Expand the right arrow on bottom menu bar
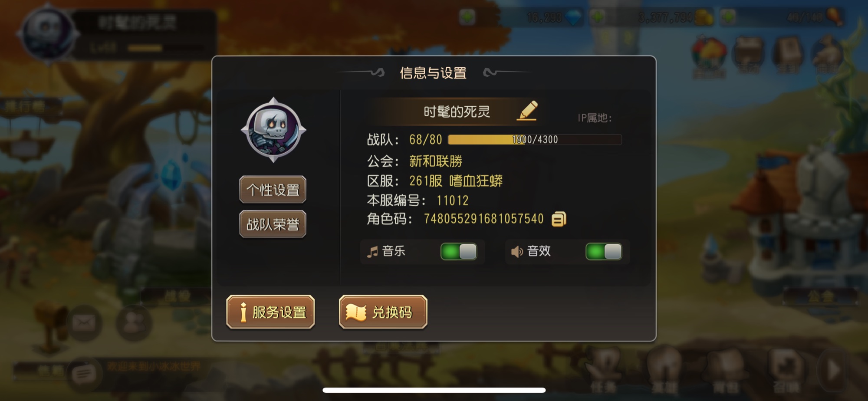This screenshot has width=868, height=401. [x=832, y=370]
